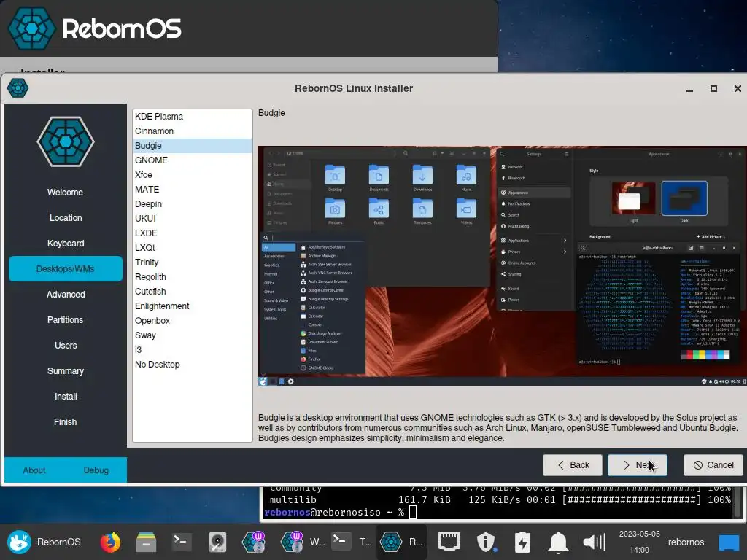Viewport: 747px width, 560px height.
Task: Select Enlightenment desktop
Action: coord(192,306)
